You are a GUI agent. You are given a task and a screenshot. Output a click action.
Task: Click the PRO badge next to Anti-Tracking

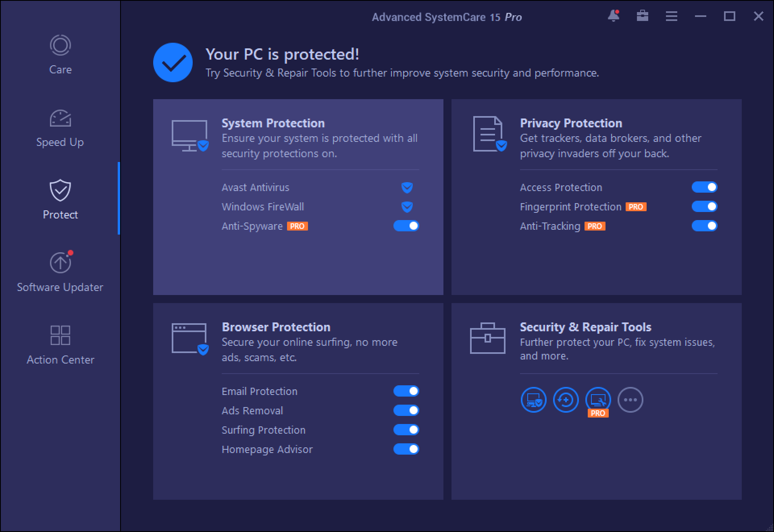click(595, 227)
